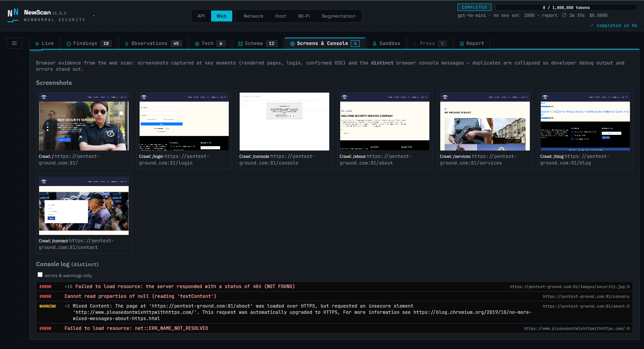Image resolution: width=644 pixels, height=349 pixels.
Task: Click the Console log (distinct) heading
Action: pyautogui.click(x=67, y=264)
